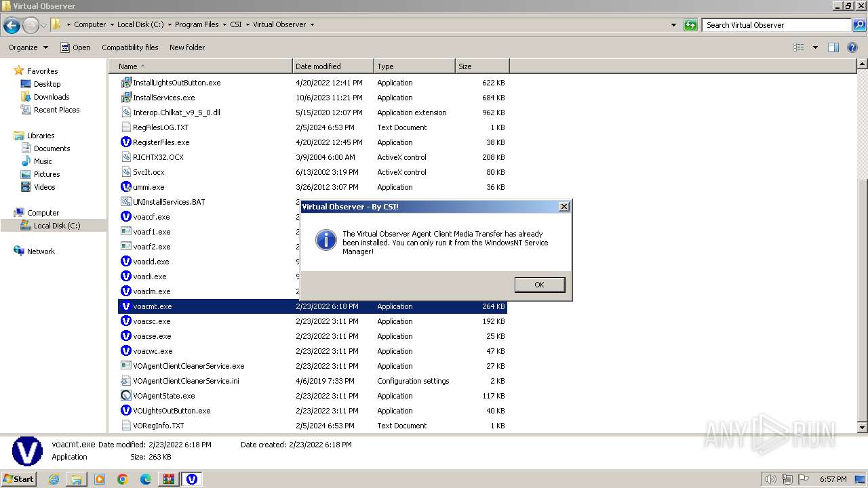Click the volume icon in system tray
This screenshot has width=868, height=488.
pyautogui.click(x=770, y=479)
